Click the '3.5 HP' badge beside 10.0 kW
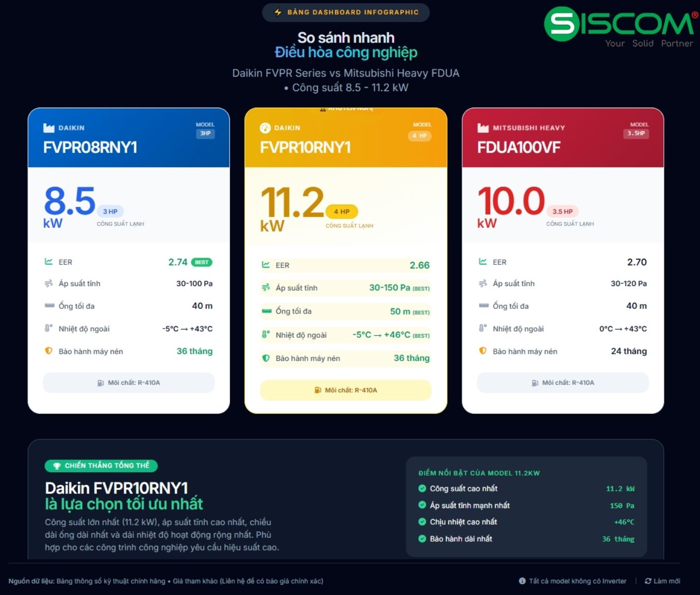This screenshot has height=595, width=700. [x=562, y=211]
